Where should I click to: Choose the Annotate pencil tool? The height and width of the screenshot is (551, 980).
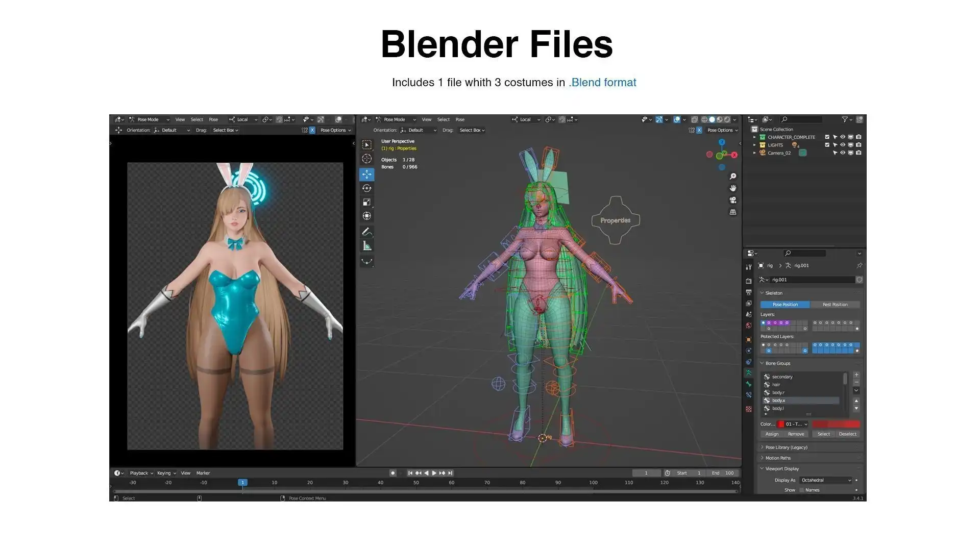click(x=366, y=232)
